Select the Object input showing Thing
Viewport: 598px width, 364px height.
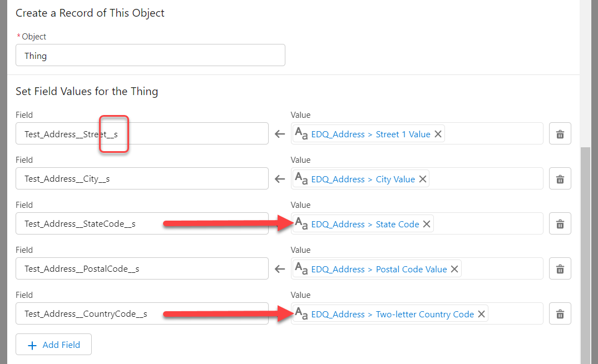tap(150, 55)
